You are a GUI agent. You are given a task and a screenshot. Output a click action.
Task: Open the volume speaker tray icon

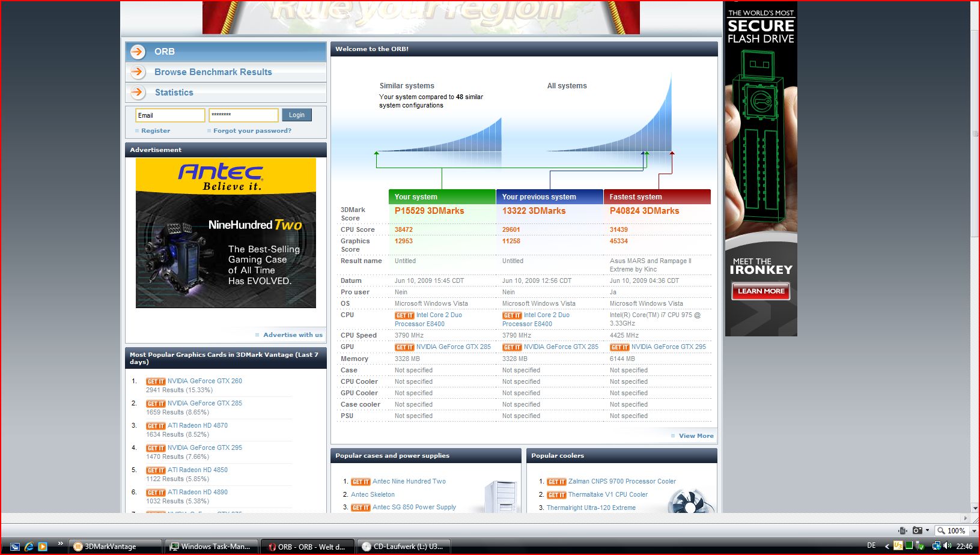pos(948,545)
